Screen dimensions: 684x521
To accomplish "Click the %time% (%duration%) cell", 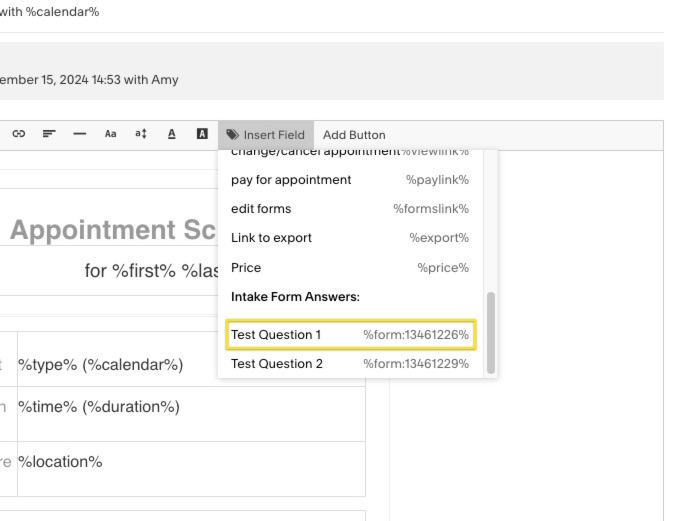I will [x=191, y=414].
